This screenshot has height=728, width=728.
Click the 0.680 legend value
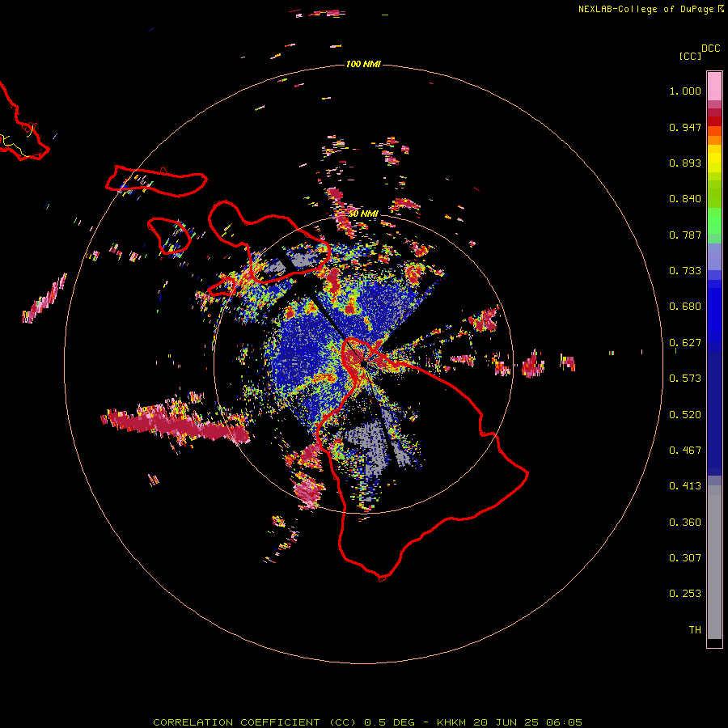(685, 307)
